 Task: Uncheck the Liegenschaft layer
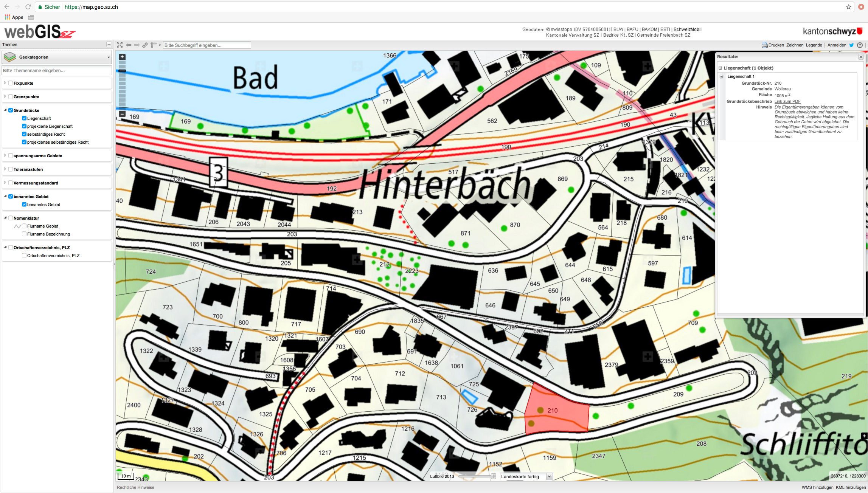tap(24, 118)
